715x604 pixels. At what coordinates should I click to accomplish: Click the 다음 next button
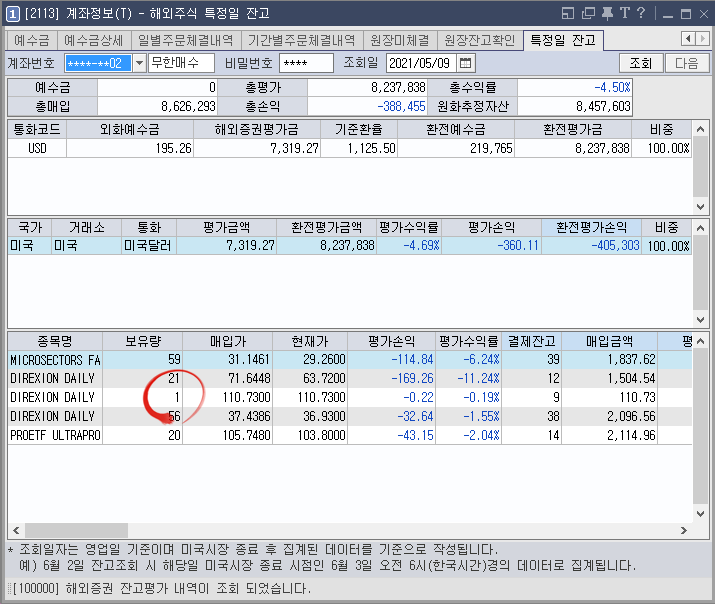[x=686, y=63]
